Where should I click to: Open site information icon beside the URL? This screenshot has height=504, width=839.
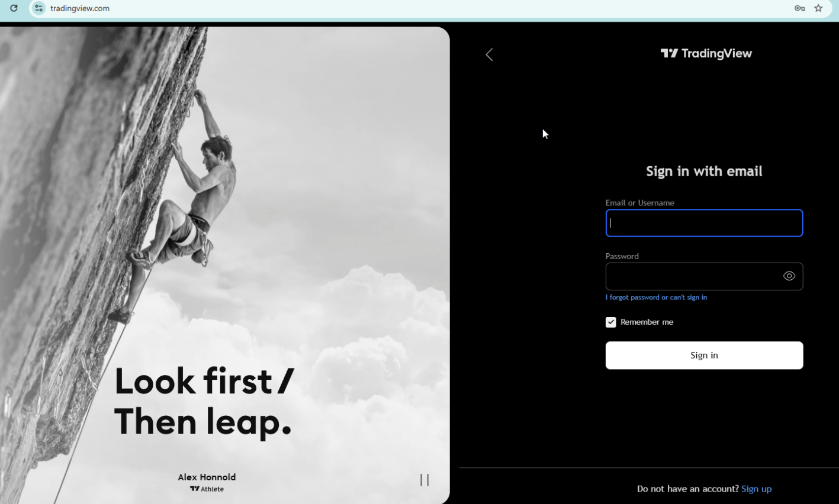pyautogui.click(x=38, y=8)
